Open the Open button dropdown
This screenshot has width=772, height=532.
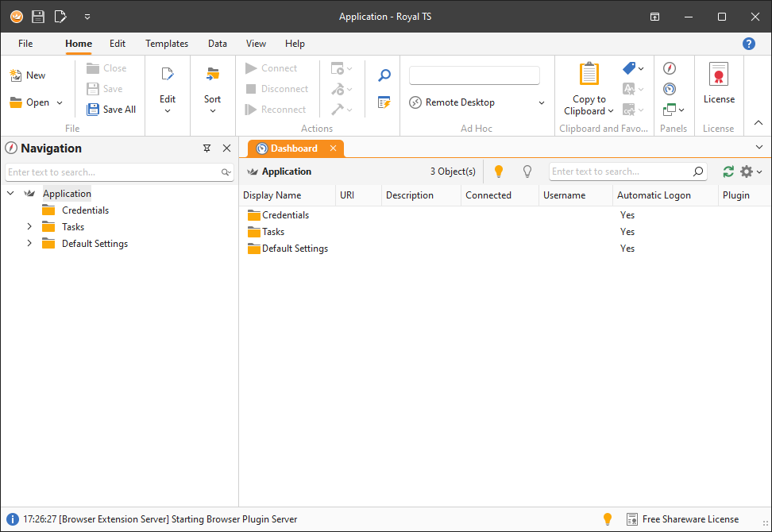tap(59, 102)
